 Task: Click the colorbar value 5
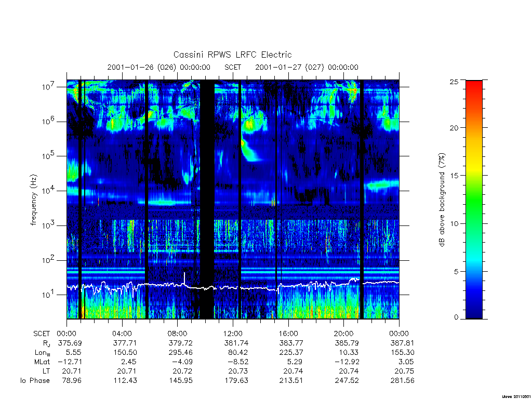(x=456, y=271)
